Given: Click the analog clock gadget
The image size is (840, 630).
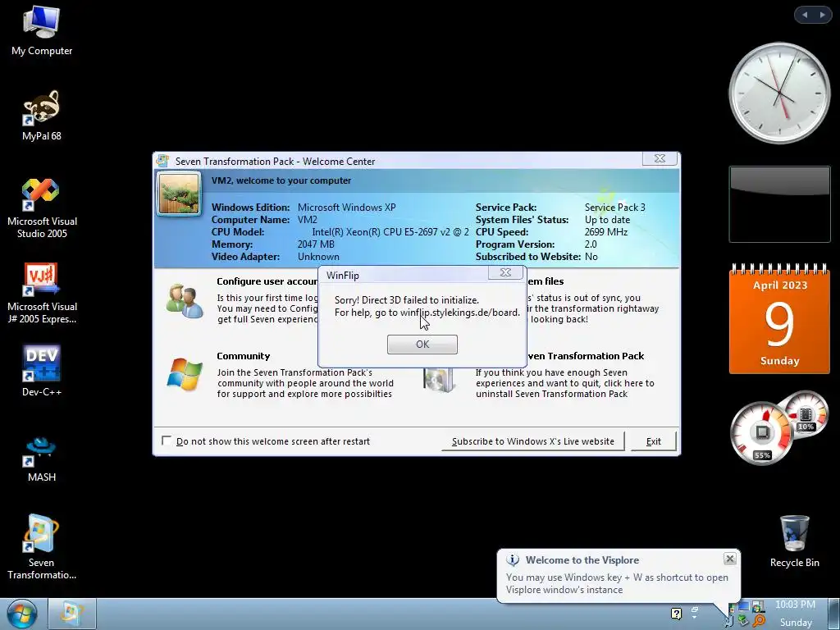Looking at the screenshot, I should click(778, 93).
